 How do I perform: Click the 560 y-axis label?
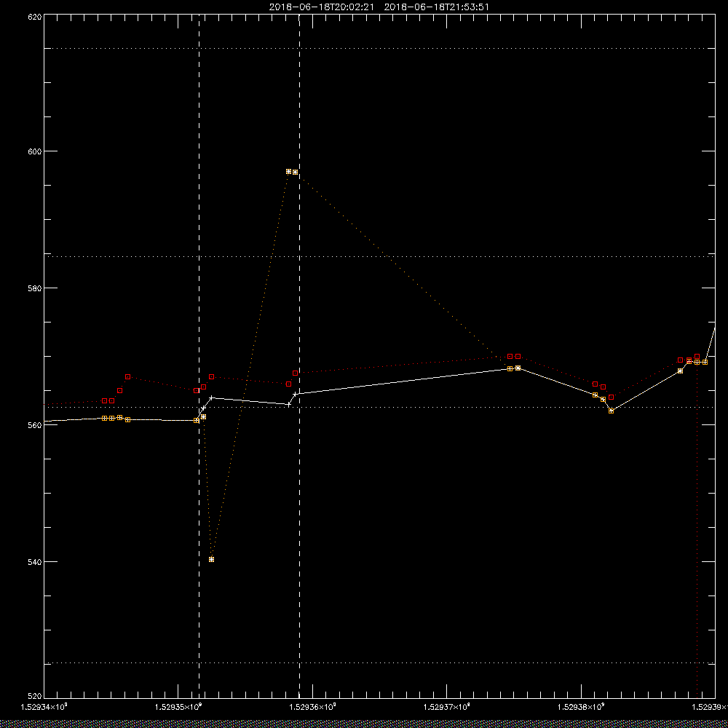36,425
